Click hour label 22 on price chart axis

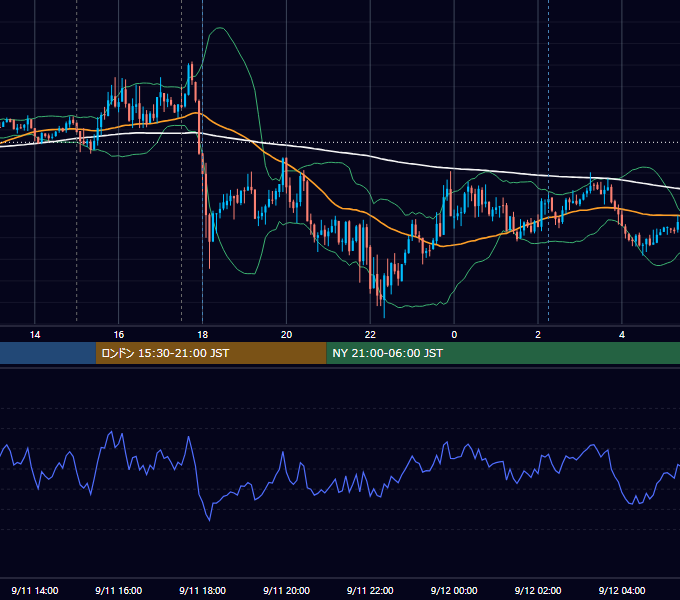click(x=370, y=335)
